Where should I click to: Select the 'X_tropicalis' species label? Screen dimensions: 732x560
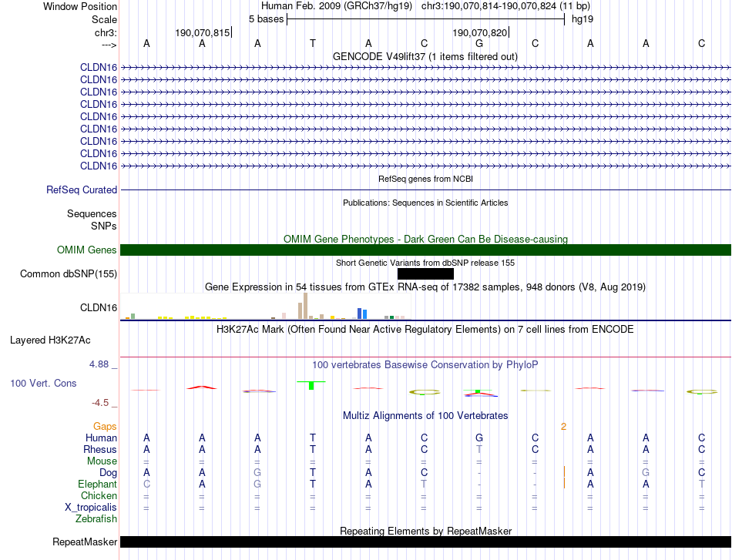[91, 508]
